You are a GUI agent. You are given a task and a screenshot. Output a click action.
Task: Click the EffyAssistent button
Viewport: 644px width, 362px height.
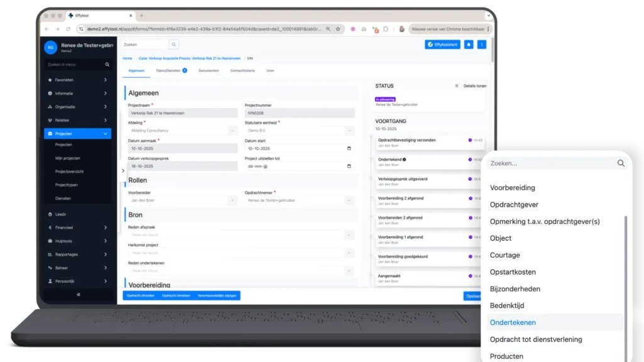[x=442, y=45]
